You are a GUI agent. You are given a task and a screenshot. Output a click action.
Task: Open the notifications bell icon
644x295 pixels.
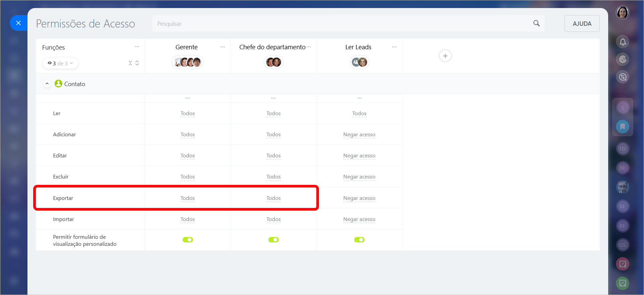pyautogui.click(x=623, y=42)
